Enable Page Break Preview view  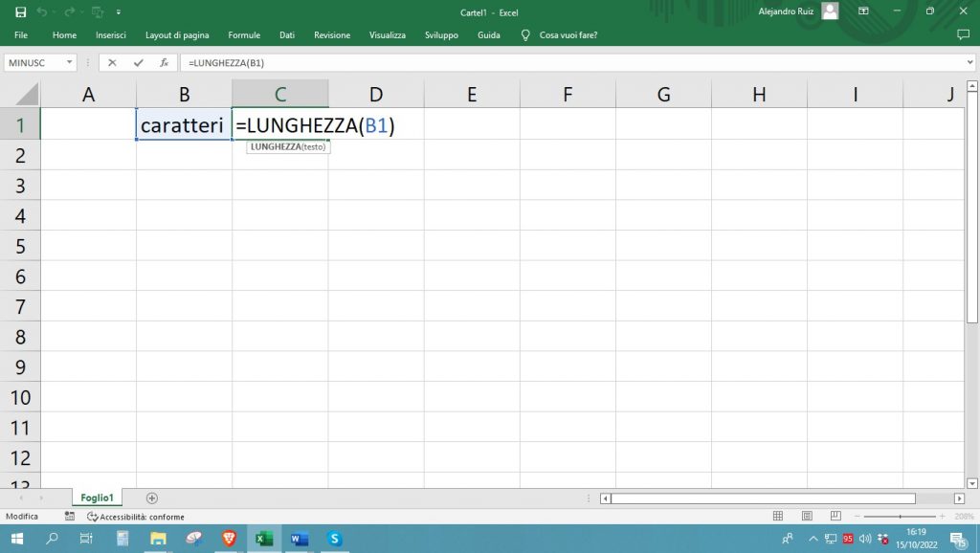pos(835,516)
